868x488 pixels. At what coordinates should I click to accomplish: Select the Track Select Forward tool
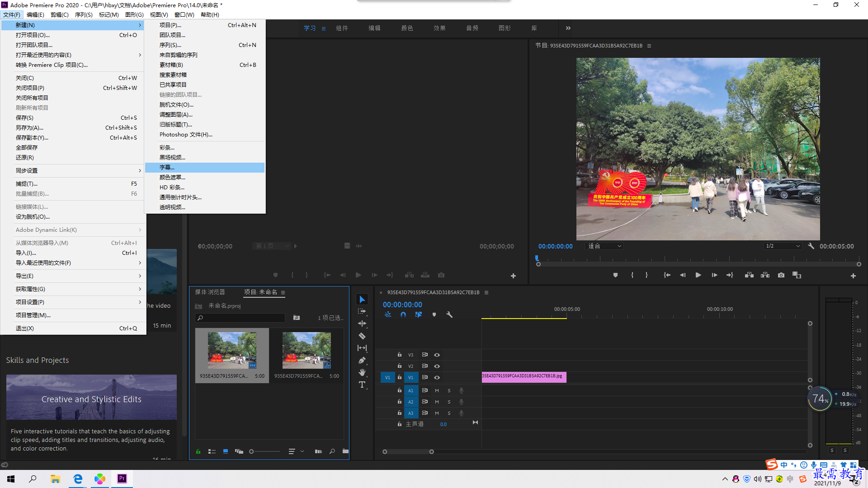pos(362,311)
